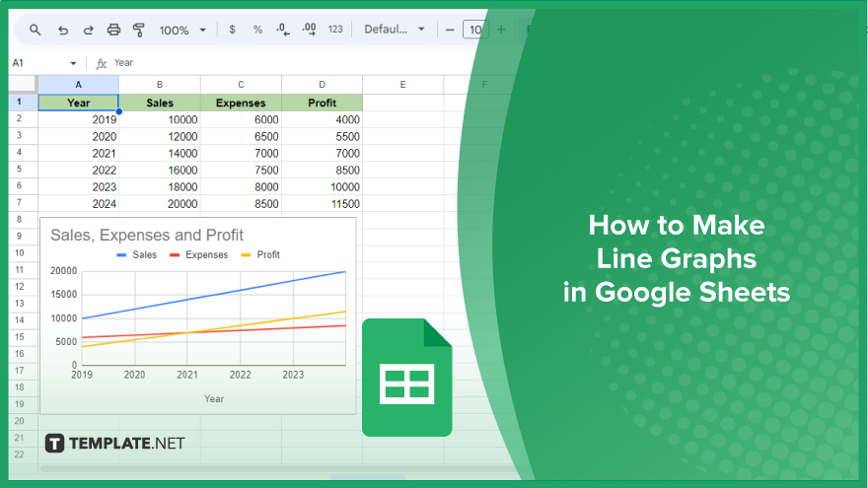Format as percent
This screenshot has height=488, width=868.
(x=257, y=30)
